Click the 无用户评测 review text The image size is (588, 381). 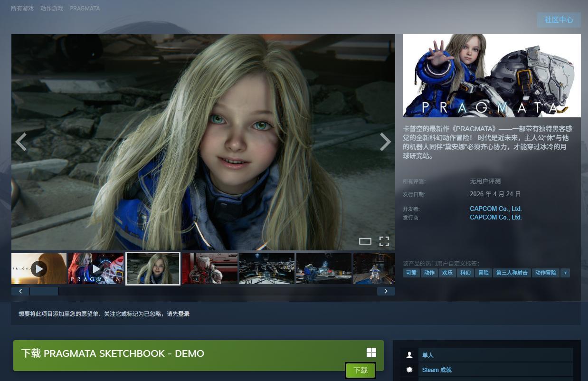[485, 181]
